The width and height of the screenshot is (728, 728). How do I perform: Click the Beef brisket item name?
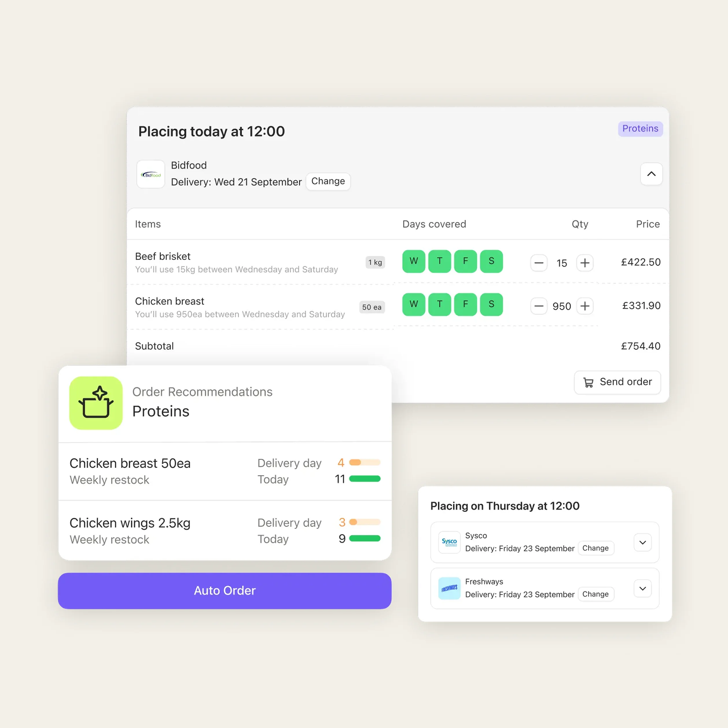pos(163,256)
